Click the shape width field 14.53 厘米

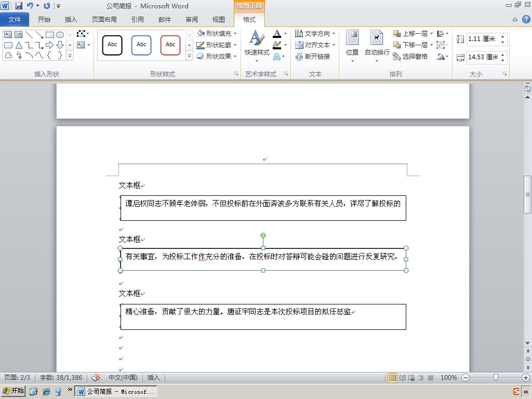pos(483,57)
